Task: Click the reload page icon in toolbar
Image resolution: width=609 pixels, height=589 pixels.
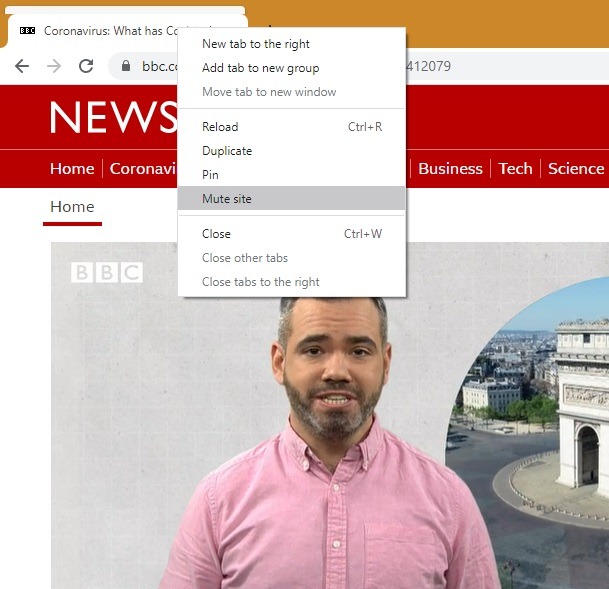Action: (x=86, y=66)
